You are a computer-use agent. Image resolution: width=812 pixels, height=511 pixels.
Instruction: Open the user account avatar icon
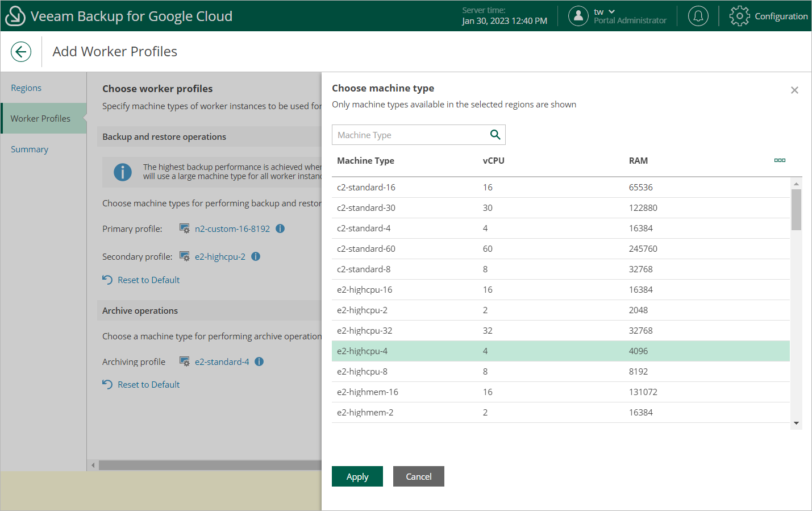coord(578,16)
